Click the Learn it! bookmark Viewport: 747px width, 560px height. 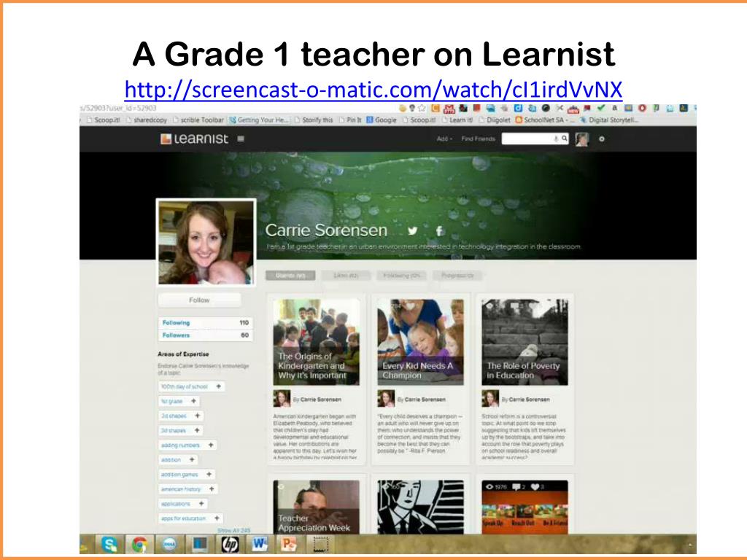pyautogui.click(x=457, y=120)
